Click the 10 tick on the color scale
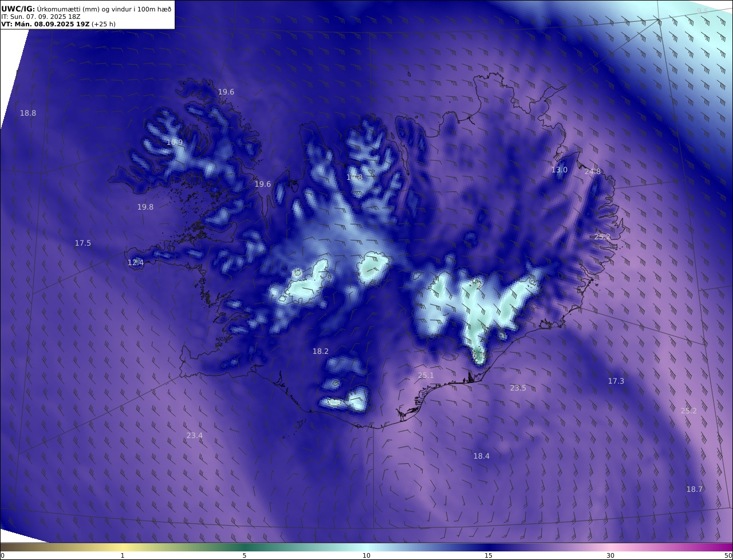 click(366, 555)
